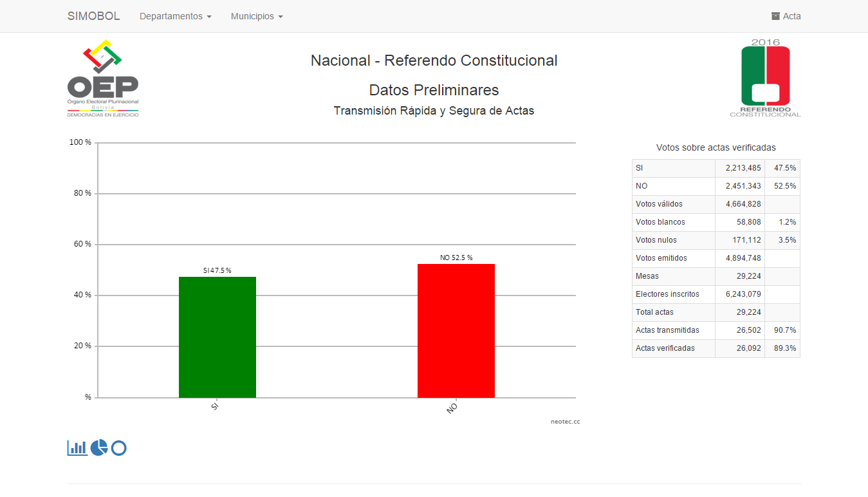Select the SI row in results table
Screen dimensions: 868x497
[x=673, y=168]
